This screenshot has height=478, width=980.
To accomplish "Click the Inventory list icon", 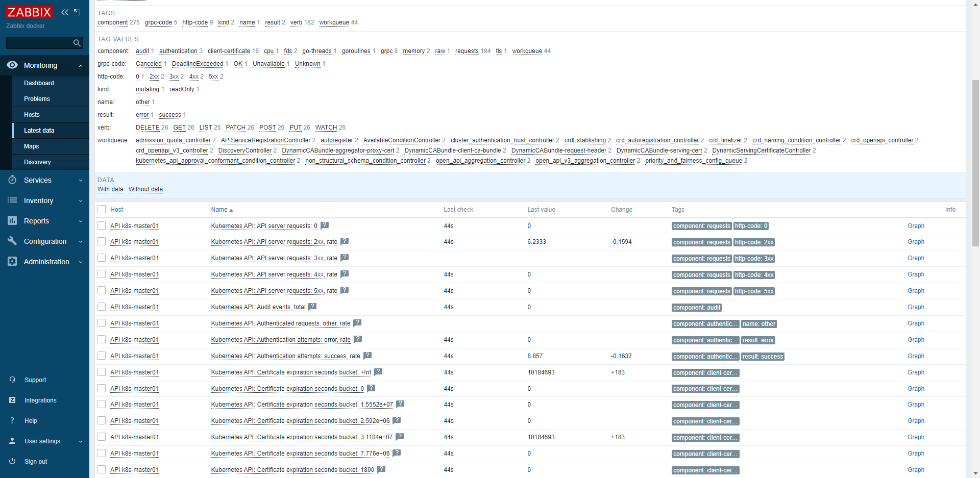I will point(12,200).
